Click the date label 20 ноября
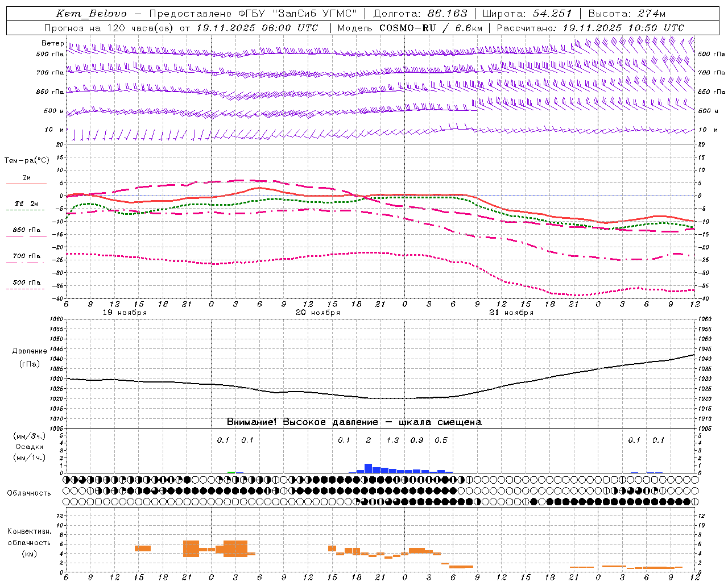Viewport: 728px width, 582px height. coord(318,313)
